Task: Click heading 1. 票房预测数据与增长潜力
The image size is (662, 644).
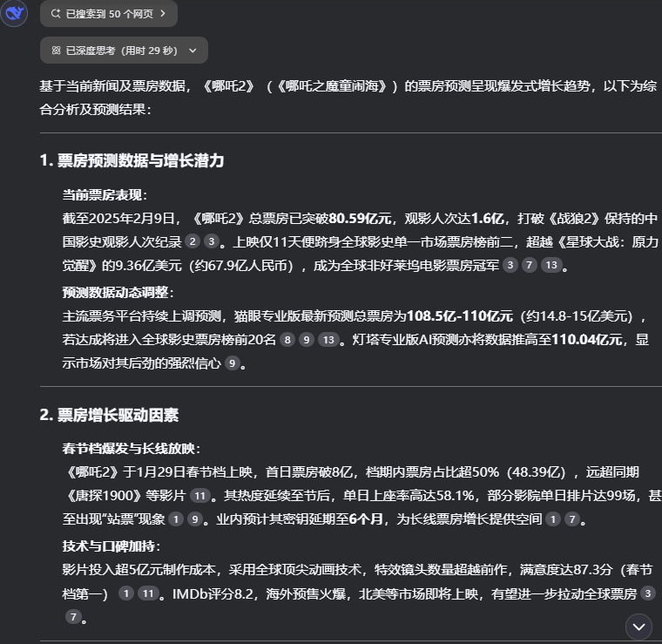Action: point(132,161)
